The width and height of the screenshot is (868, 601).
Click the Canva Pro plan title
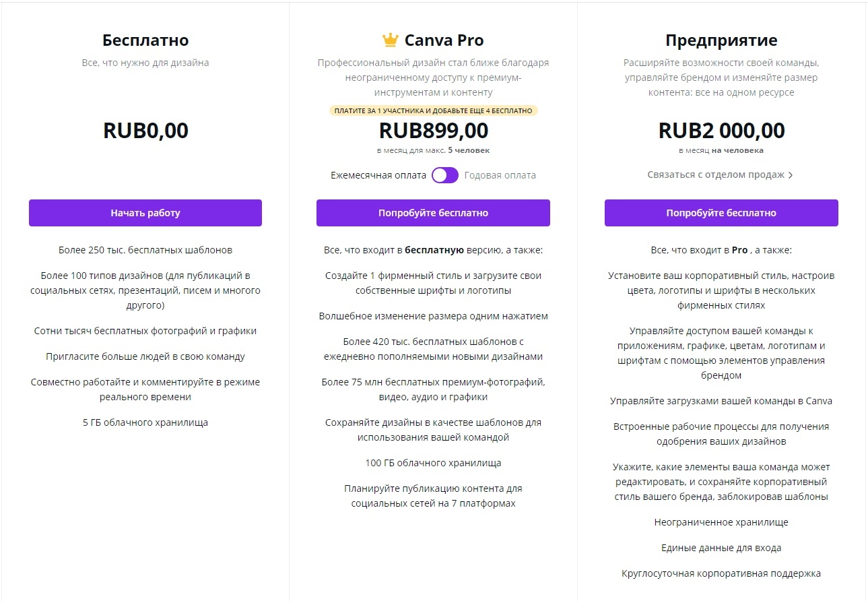click(444, 40)
